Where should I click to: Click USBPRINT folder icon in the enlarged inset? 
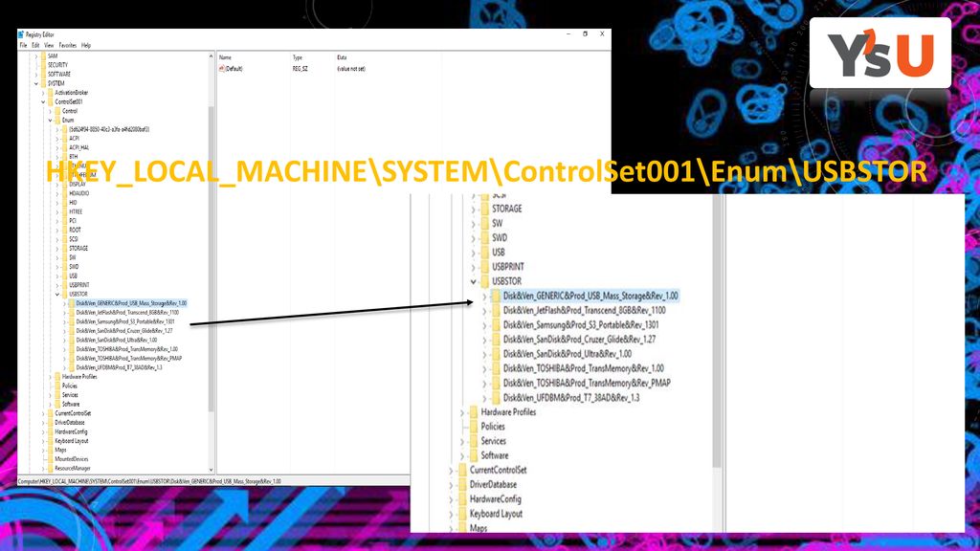(x=484, y=267)
